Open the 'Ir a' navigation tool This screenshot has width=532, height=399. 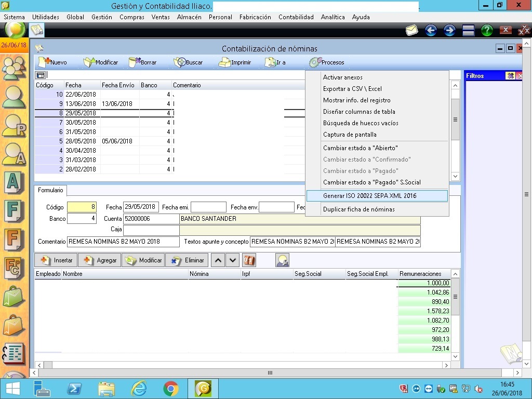[275, 62]
